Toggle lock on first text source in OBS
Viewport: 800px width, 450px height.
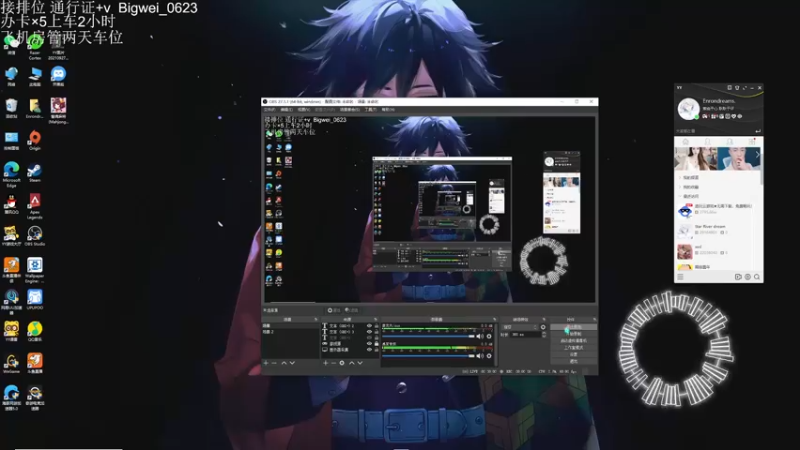(x=377, y=326)
